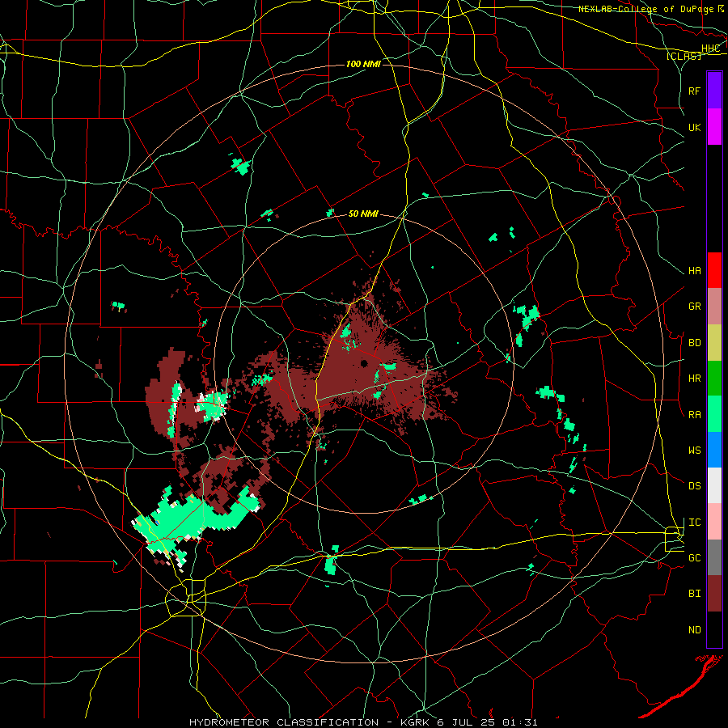
Task: Click the 01:31 timestamp
Action: (522, 722)
